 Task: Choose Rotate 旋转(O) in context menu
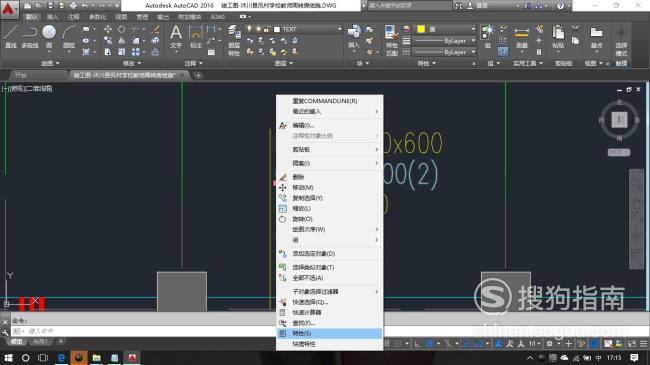click(x=330, y=219)
